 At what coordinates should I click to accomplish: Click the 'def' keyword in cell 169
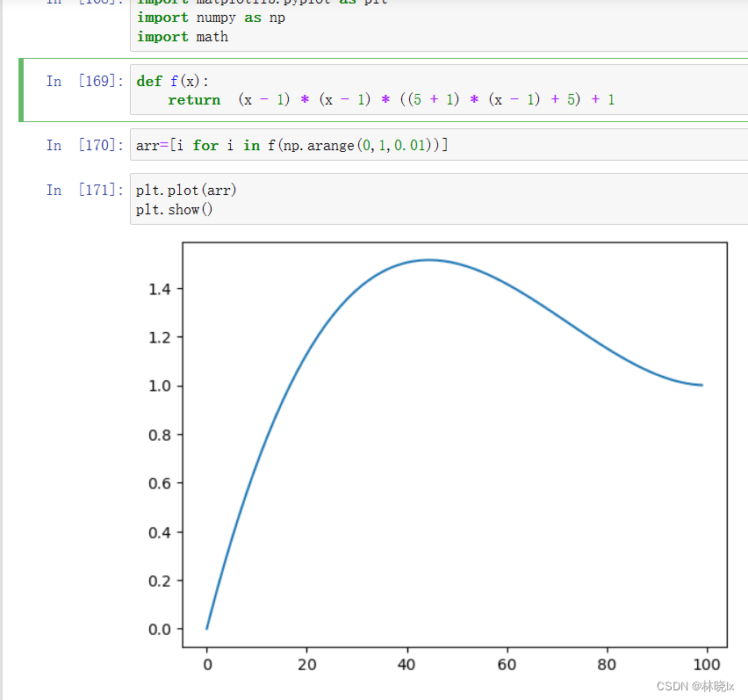(149, 81)
